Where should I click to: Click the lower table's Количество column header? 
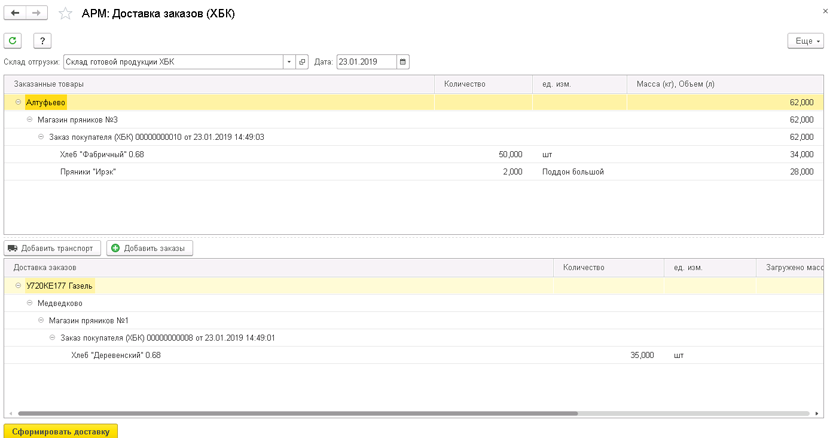click(x=609, y=267)
